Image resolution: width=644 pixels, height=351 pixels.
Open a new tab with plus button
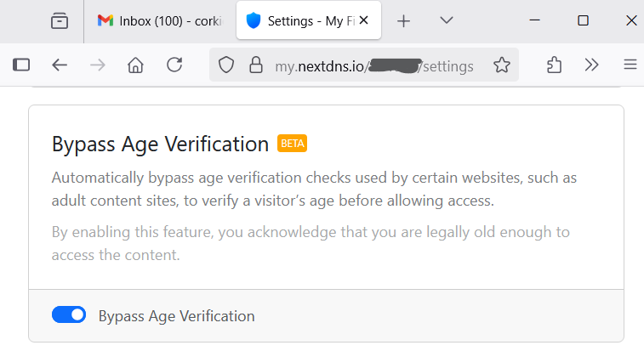(403, 20)
